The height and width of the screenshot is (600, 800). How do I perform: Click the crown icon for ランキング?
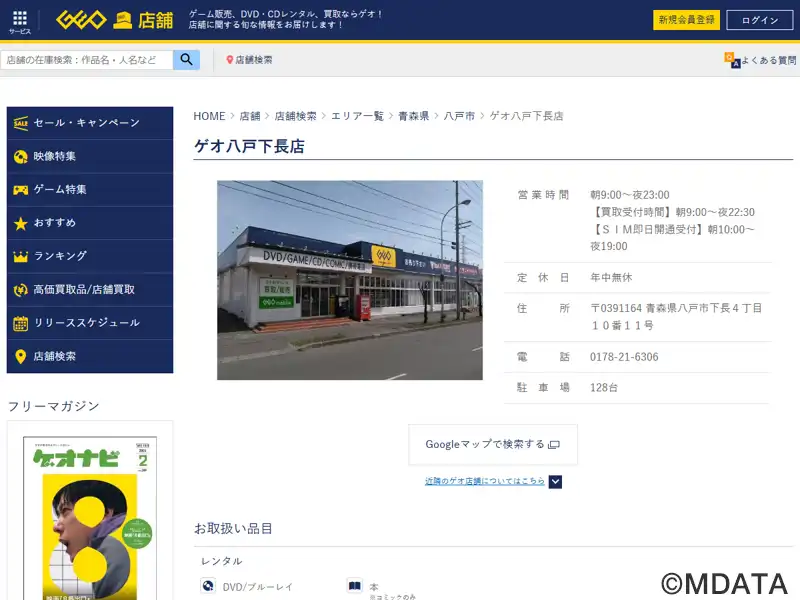(20, 256)
